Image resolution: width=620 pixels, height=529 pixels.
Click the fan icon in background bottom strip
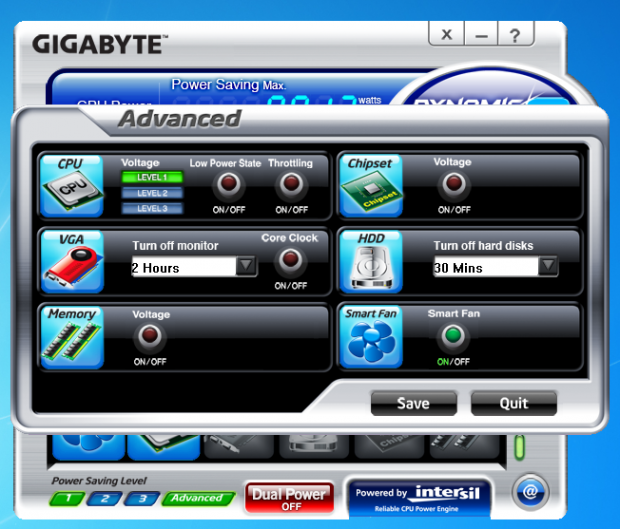coord(89,447)
